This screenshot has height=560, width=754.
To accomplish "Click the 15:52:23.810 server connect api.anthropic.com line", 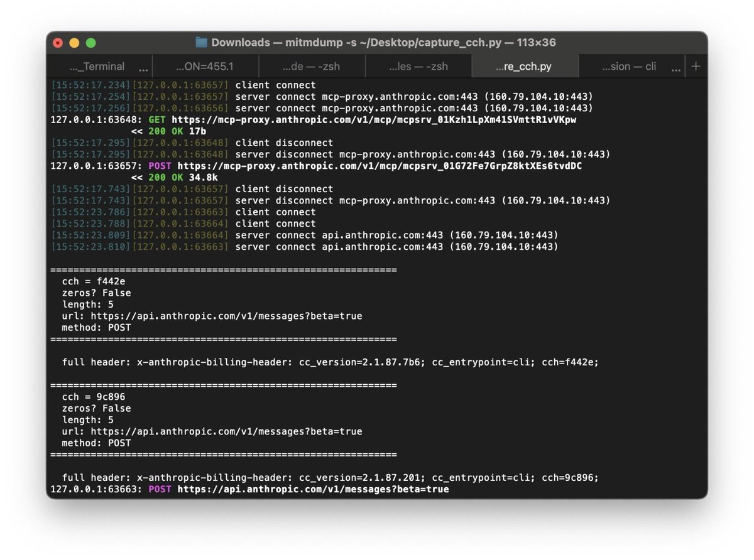I will (x=304, y=247).
